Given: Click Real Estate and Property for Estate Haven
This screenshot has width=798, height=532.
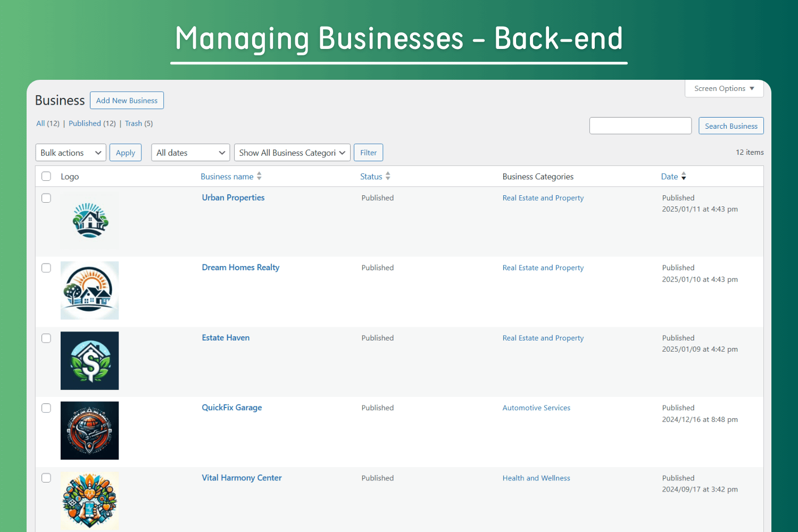Looking at the screenshot, I should (543, 338).
